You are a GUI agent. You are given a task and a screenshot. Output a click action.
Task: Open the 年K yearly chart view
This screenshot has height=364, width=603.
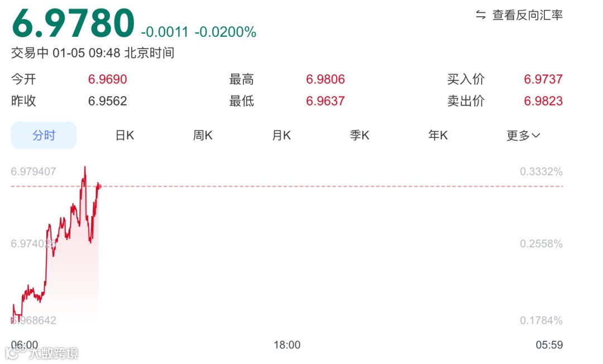pyautogui.click(x=438, y=135)
